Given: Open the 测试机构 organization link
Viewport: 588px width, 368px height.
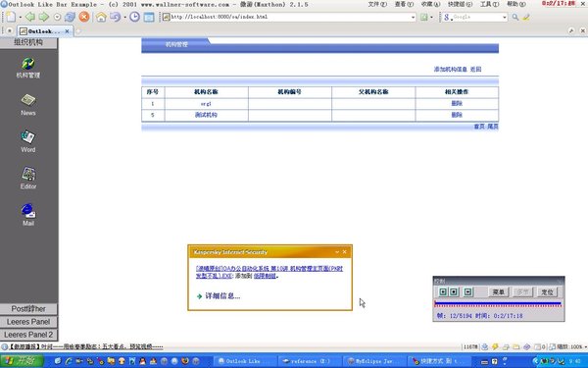Looking at the screenshot, I should [206, 115].
